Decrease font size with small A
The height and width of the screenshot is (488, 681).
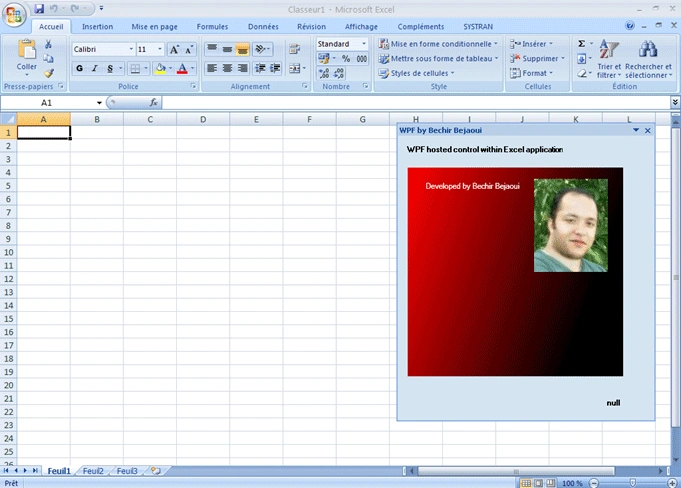point(189,49)
